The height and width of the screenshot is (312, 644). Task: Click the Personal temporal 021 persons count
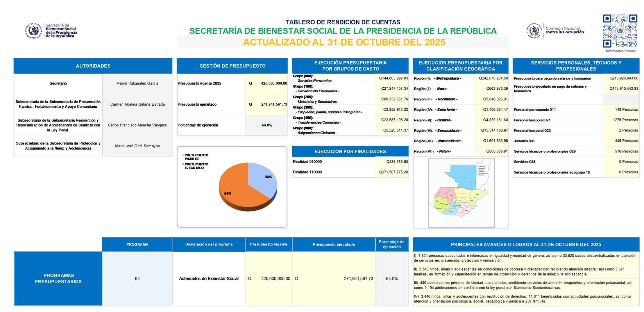(x=625, y=120)
